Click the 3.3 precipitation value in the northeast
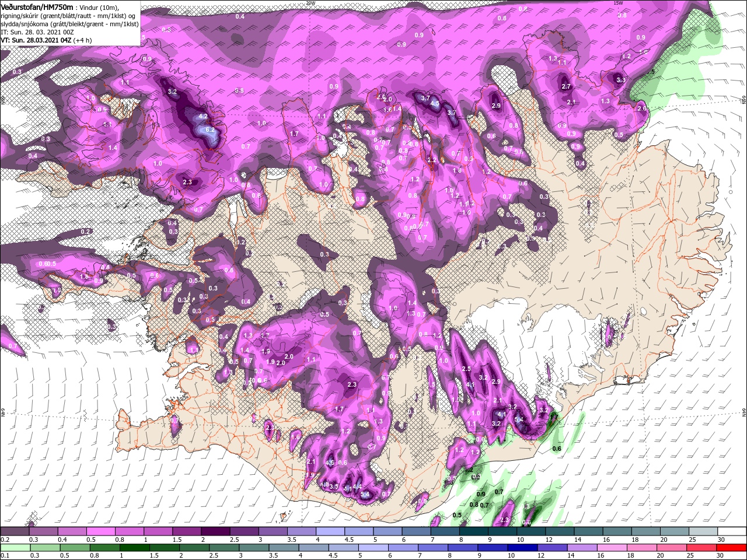 click(x=621, y=80)
